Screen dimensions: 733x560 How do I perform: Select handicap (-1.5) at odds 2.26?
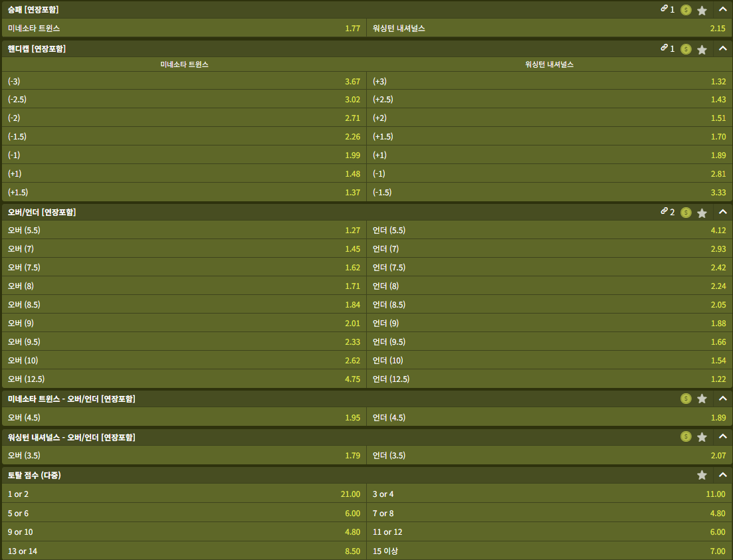(x=184, y=136)
